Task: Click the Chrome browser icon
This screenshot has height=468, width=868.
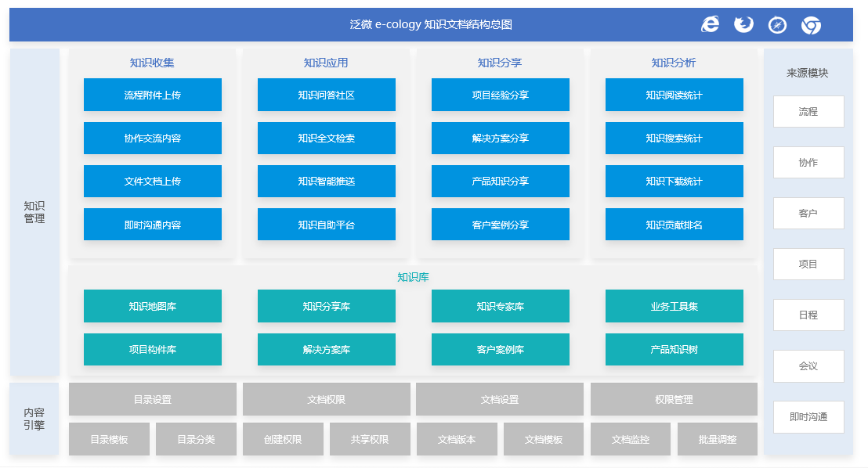Action: pos(811,25)
